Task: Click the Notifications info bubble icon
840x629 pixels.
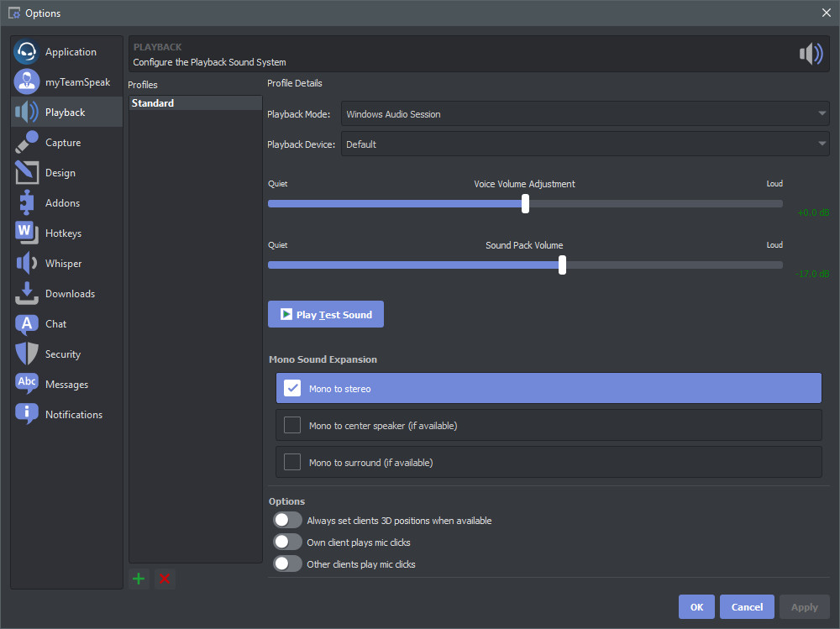Action: [26, 414]
